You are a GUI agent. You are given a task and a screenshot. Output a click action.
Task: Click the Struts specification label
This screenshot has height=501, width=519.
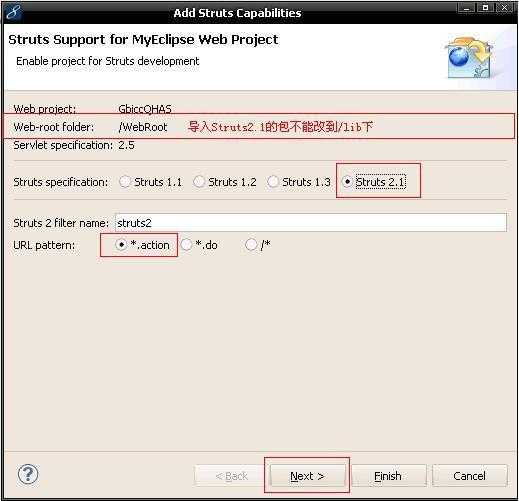(x=61, y=182)
